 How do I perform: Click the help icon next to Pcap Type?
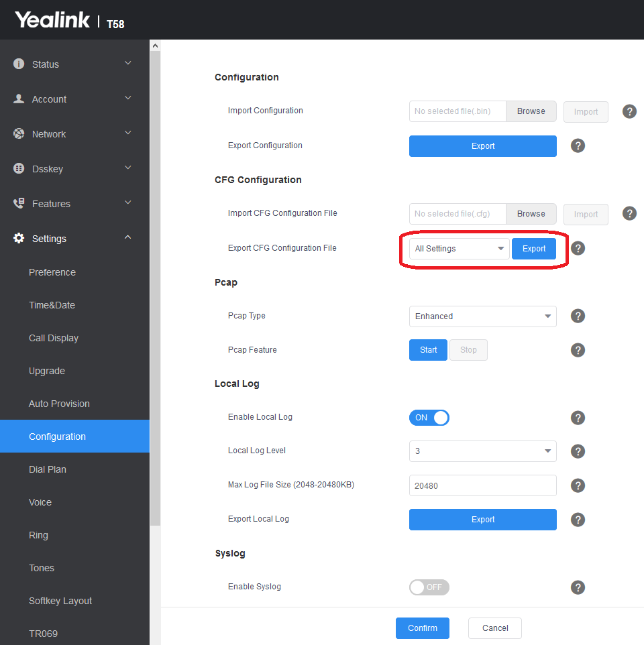(578, 316)
